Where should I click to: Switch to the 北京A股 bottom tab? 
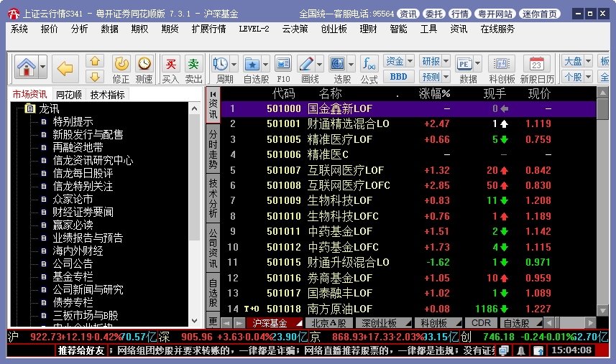click(x=328, y=323)
